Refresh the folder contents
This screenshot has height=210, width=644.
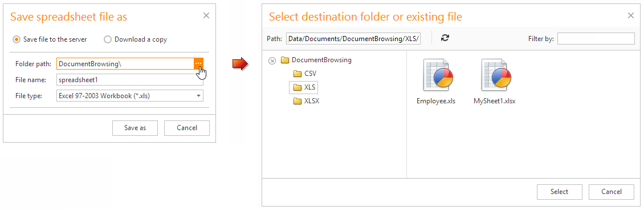[445, 38]
